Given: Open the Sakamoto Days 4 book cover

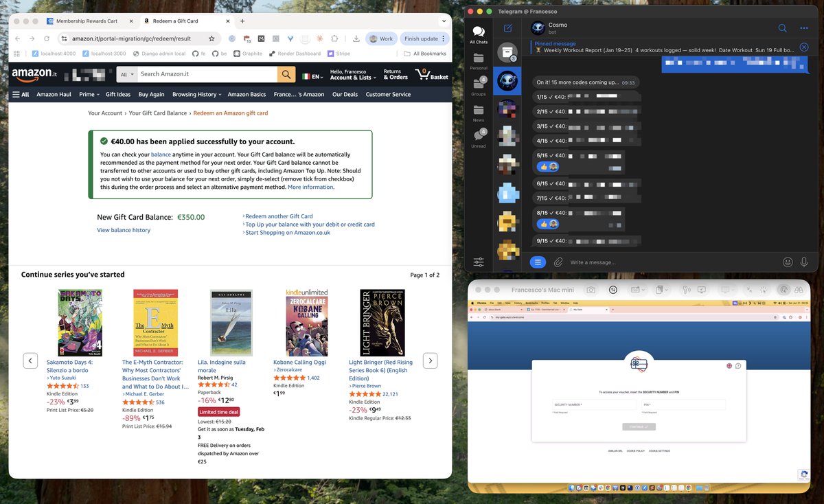Looking at the screenshot, I should (80, 323).
